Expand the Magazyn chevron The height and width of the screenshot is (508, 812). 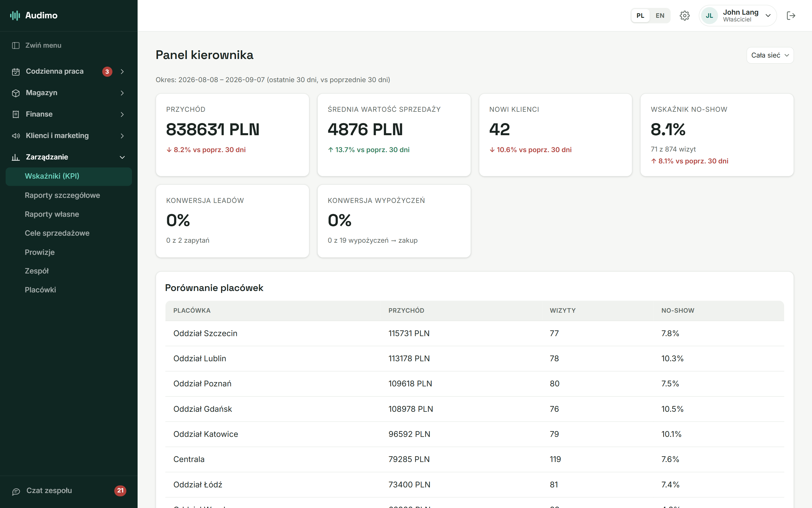tap(122, 93)
